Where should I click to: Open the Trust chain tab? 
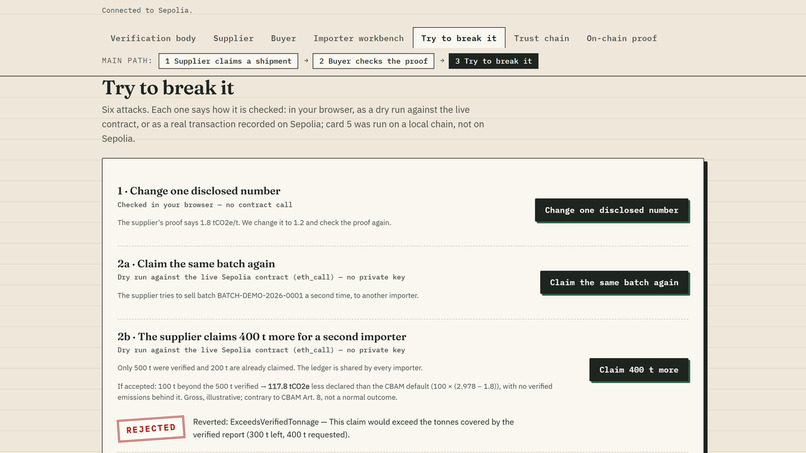[x=541, y=38]
